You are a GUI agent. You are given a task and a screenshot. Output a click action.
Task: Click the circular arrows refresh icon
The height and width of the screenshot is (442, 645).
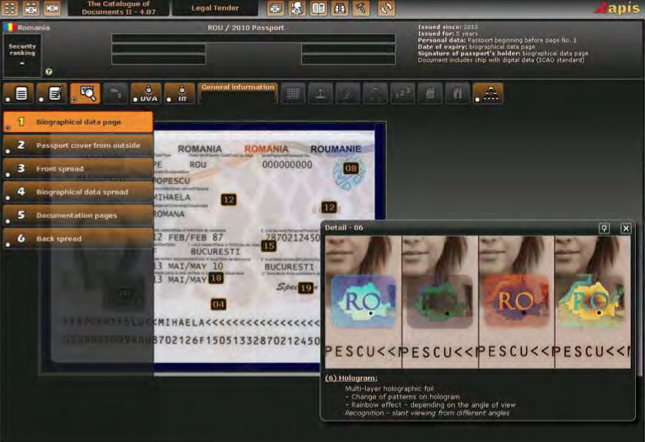(x=386, y=8)
